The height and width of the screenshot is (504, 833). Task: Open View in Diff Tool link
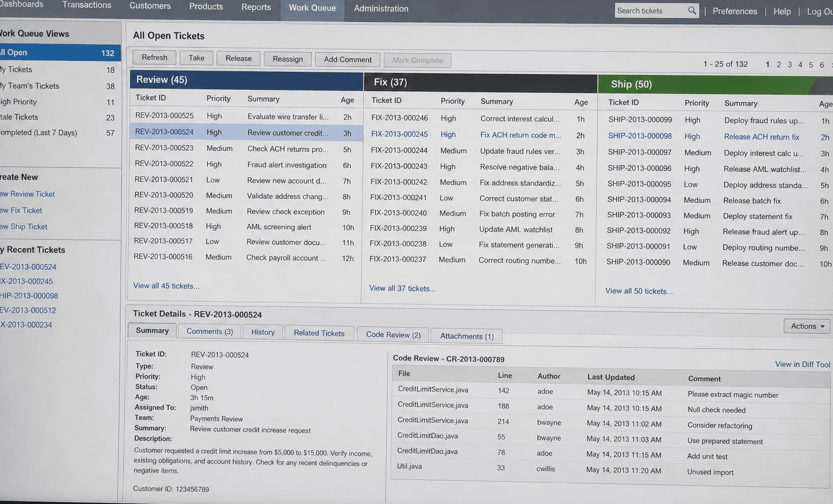pos(803,364)
